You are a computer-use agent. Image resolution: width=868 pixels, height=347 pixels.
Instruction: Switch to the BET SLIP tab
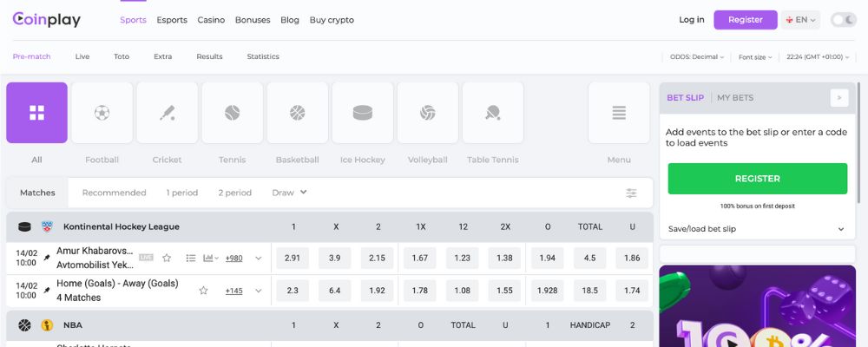tap(686, 98)
